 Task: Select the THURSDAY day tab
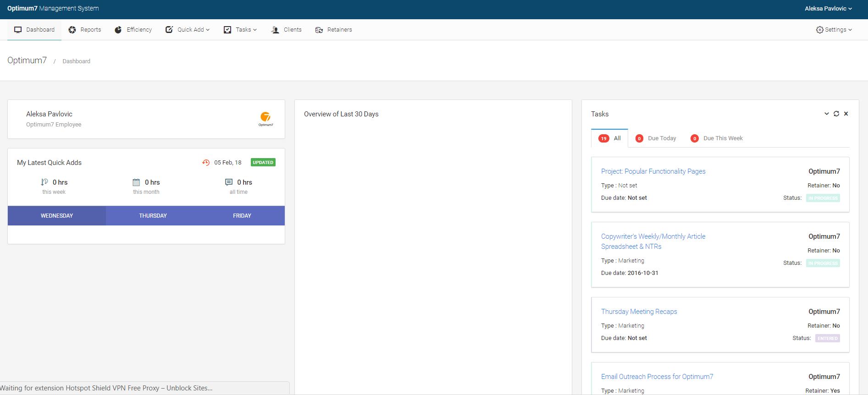pos(153,215)
